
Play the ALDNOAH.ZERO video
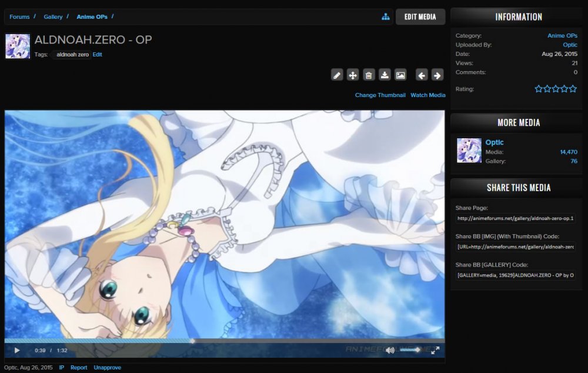(x=17, y=350)
